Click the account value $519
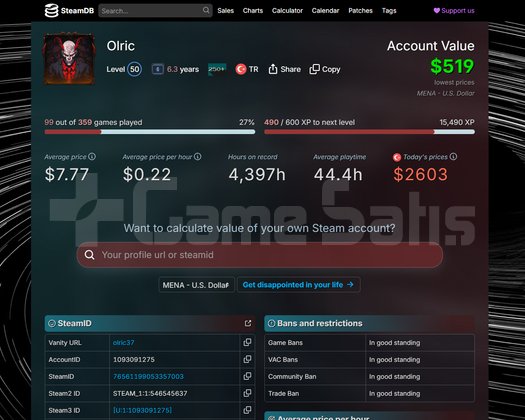The height and width of the screenshot is (420, 525). coord(452,66)
